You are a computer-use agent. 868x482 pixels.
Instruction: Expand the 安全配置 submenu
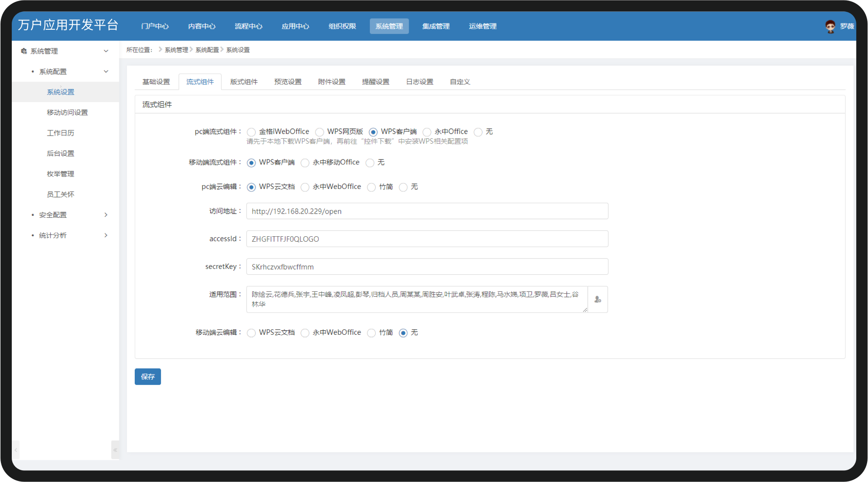click(106, 215)
